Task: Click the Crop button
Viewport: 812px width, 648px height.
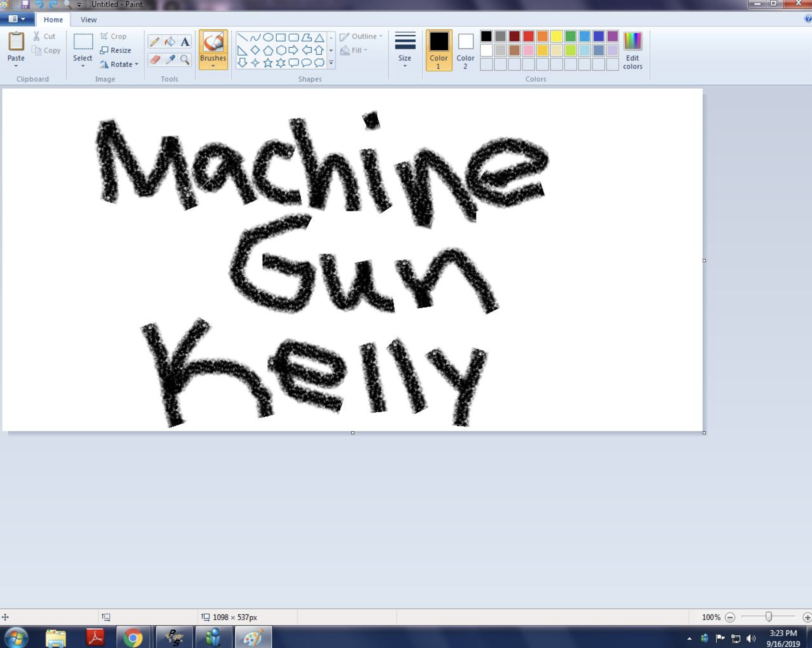Action: point(113,36)
